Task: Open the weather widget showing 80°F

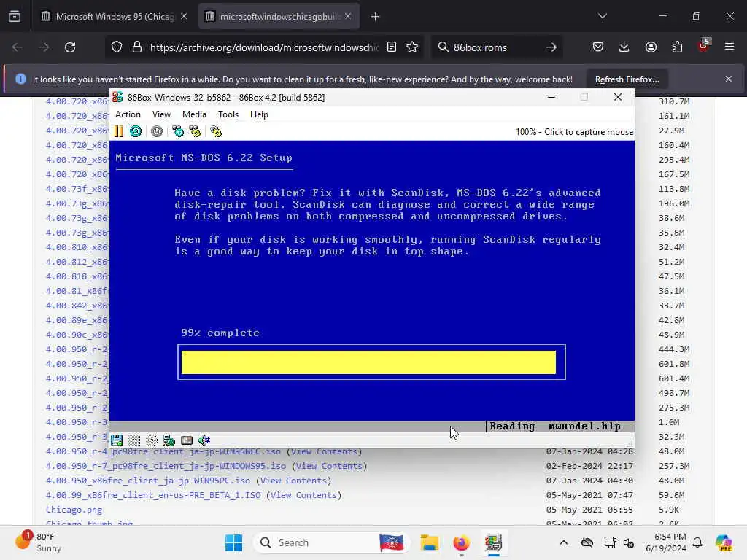Action: coord(39,542)
